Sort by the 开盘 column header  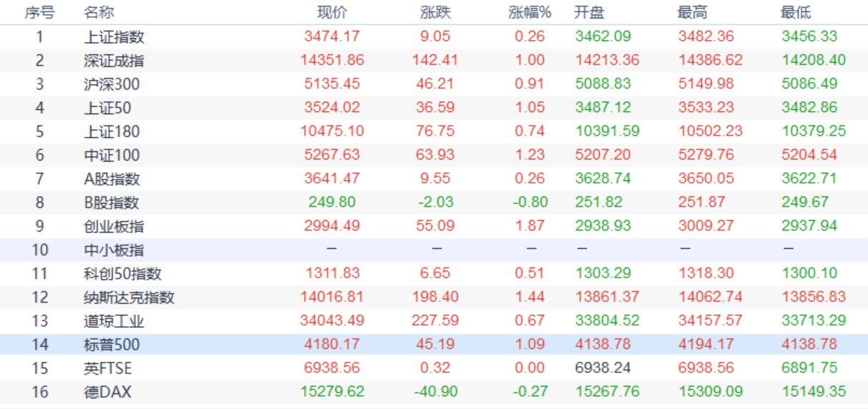point(588,13)
